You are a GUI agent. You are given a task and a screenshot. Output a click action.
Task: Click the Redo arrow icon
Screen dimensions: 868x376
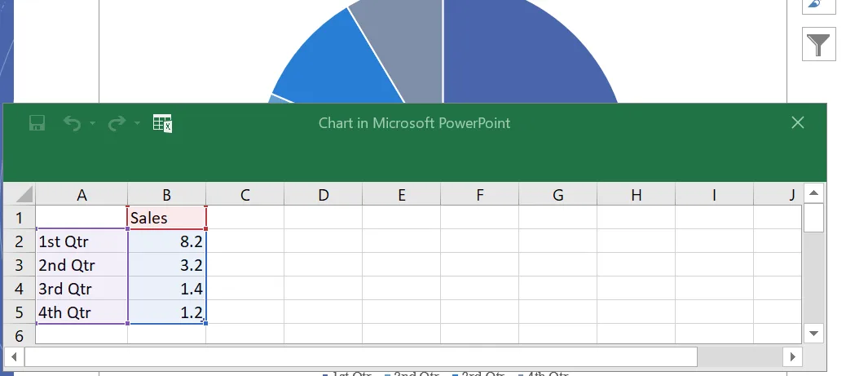coord(117,123)
